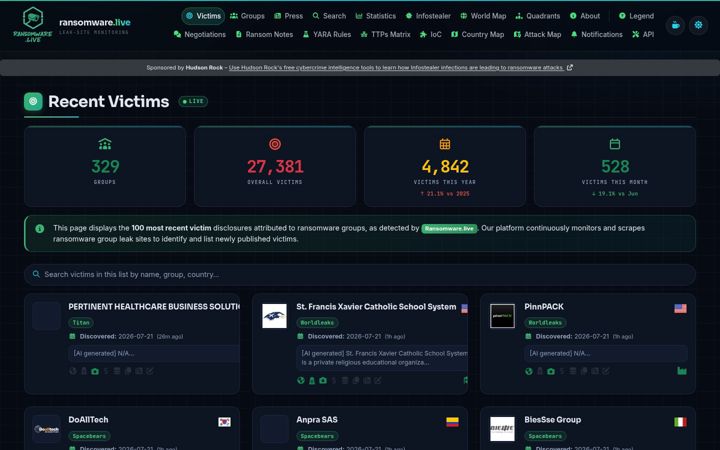This screenshot has width=720, height=450.
Task: Open the TTPs Matrix page
Action: pyautogui.click(x=385, y=34)
